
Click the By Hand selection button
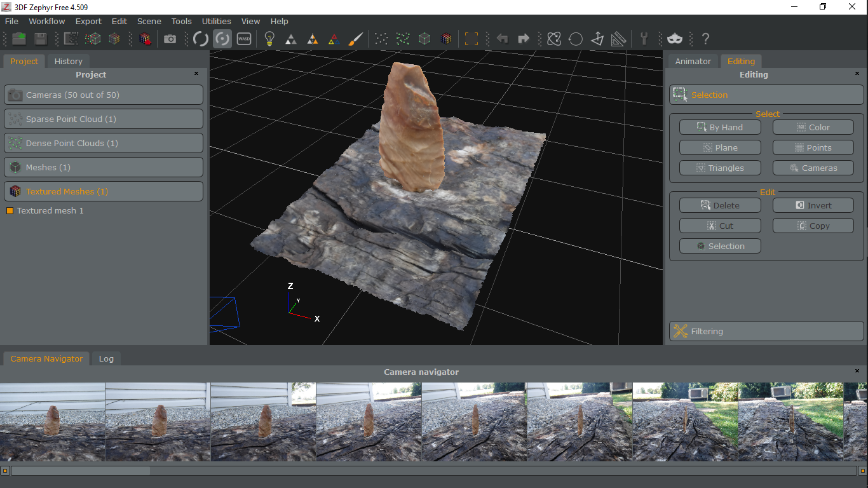tap(720, 126)
